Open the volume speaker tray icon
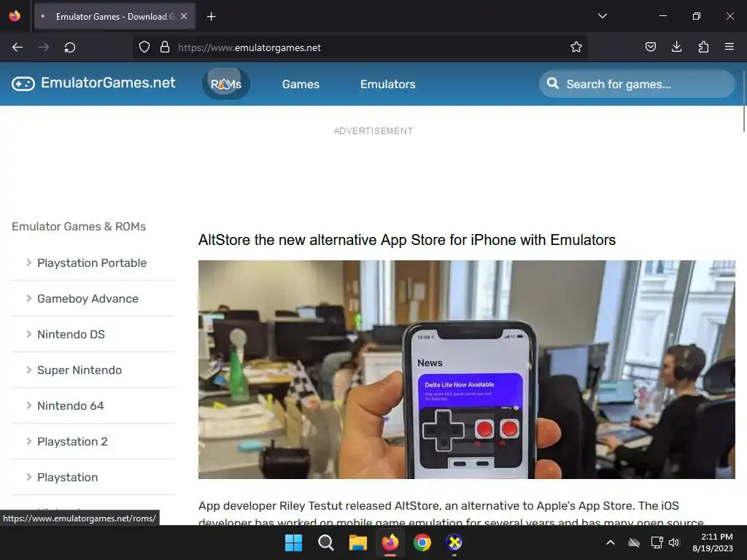 674,542
